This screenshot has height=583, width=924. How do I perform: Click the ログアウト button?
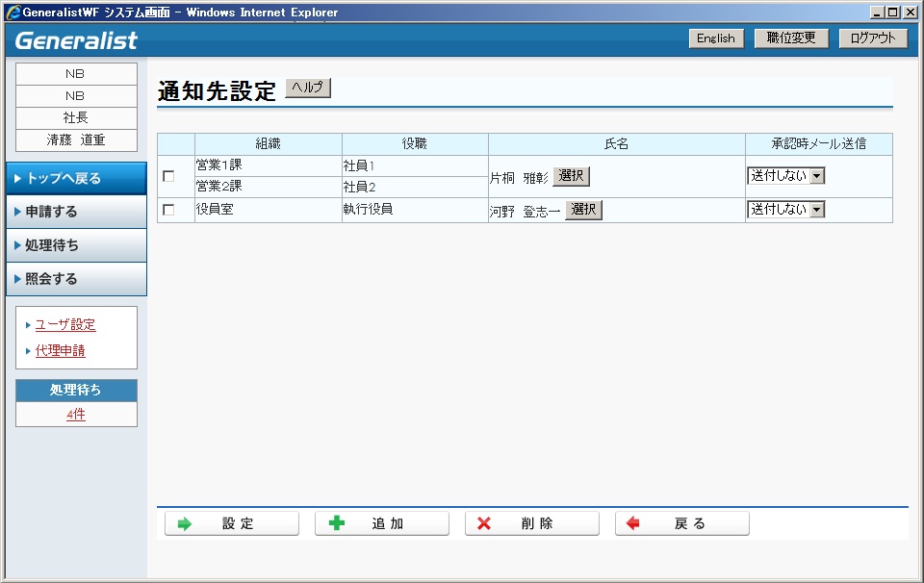[873, 38]
